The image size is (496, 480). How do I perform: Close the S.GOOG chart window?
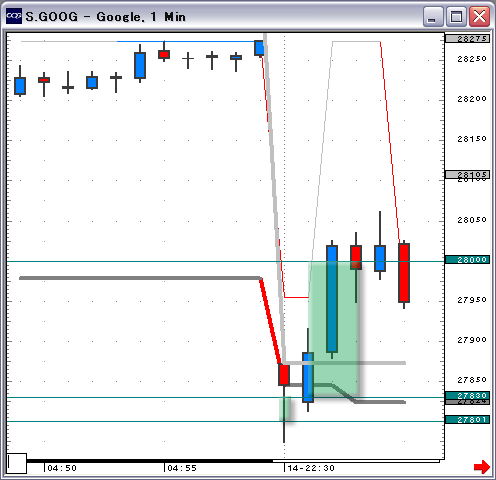click(x=479, y=16)
